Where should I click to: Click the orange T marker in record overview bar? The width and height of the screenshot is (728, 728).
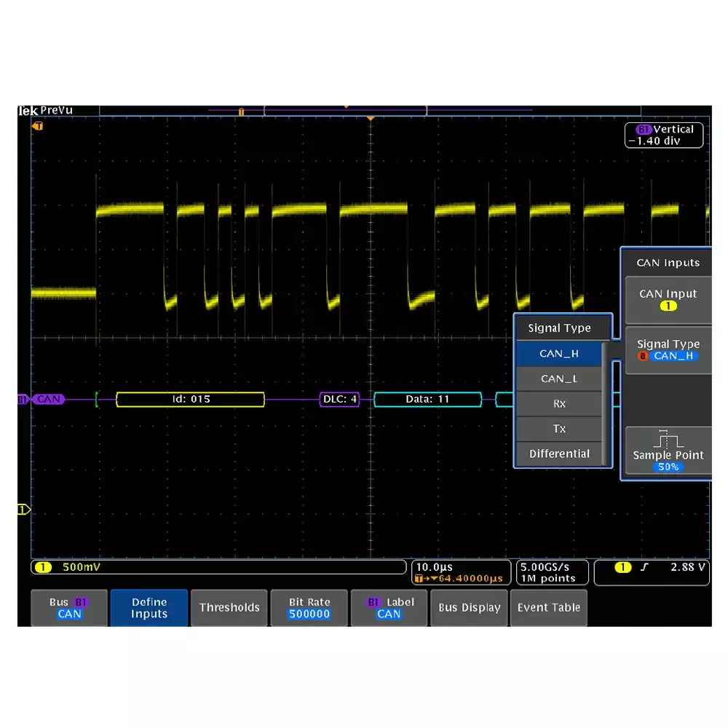[x=241, y=112]
